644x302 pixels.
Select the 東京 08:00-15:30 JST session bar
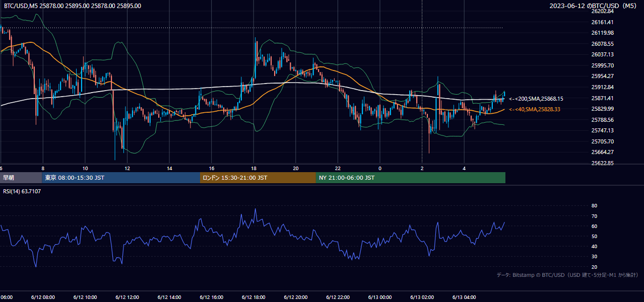coord(121,178)
